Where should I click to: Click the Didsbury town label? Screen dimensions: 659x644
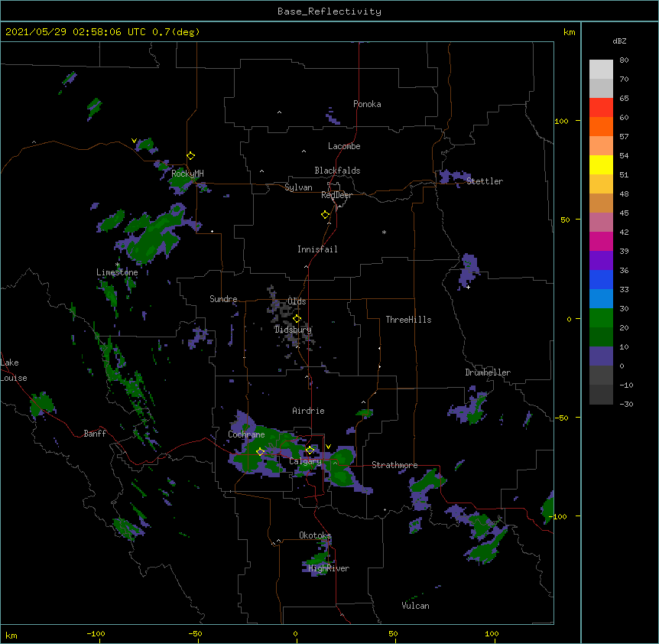(293, 330)
